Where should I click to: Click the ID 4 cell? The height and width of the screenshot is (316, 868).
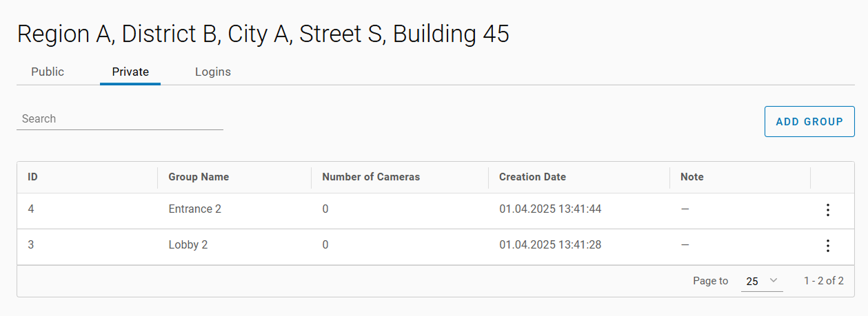31,209
